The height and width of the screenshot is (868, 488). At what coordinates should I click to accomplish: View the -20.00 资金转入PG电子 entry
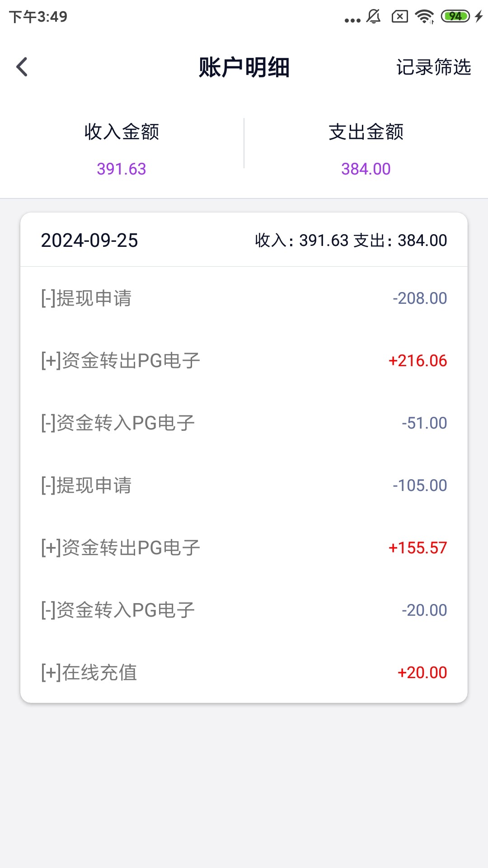(244, 610)
